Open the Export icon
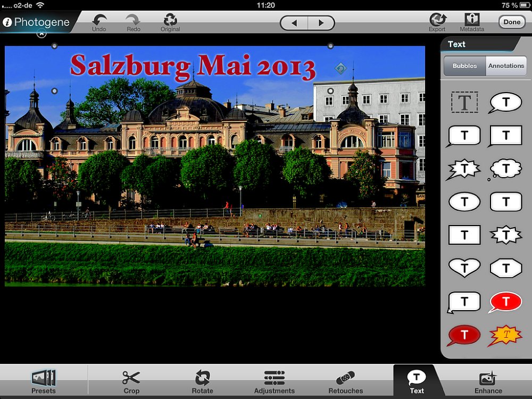 coord(437,20)
